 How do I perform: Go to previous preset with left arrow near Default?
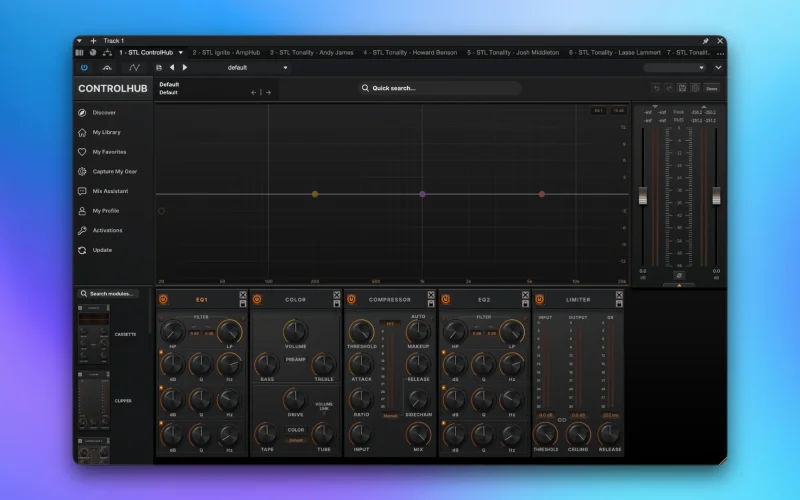[254, 92]
